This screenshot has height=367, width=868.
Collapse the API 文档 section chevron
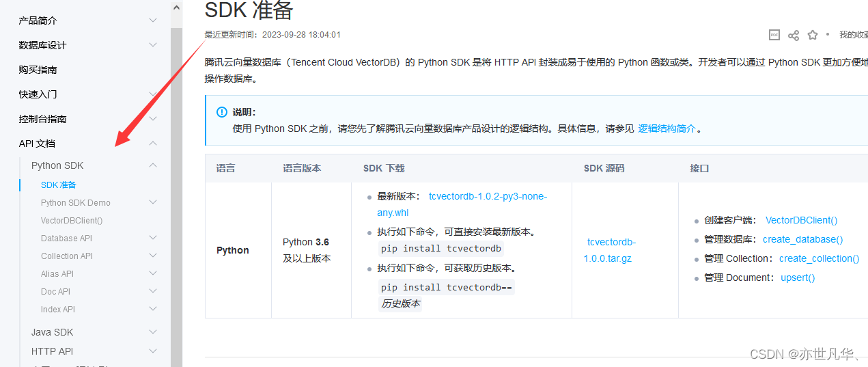point(153,144)
